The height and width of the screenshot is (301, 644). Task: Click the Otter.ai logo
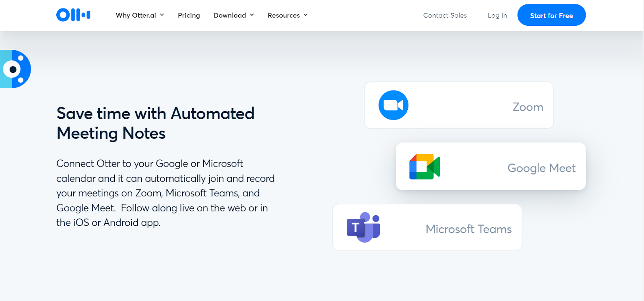pyautogui.click(x=73, y=15)
